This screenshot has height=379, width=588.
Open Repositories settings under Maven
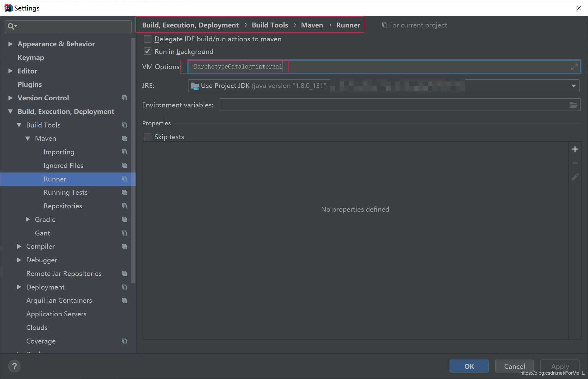point(63,206)
